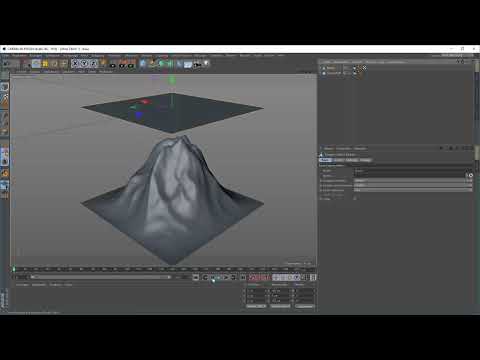Screen dimensions: 480x360
Task: Click the Coordinate System icon beside Z lock
Action: click(103, 64)
